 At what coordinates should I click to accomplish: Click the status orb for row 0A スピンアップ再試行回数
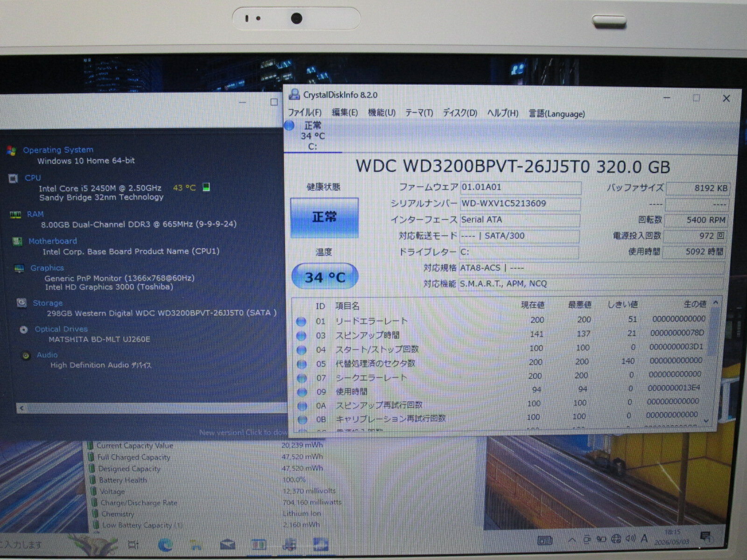coord(303,406)
